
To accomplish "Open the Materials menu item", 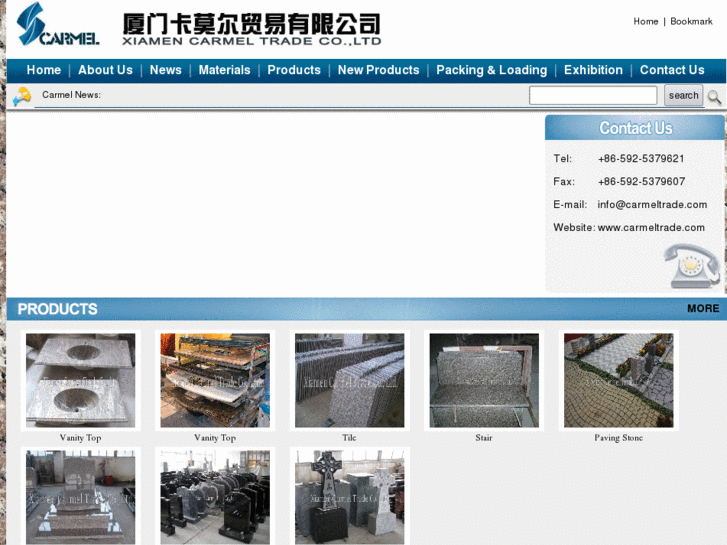I will point(224,70).
